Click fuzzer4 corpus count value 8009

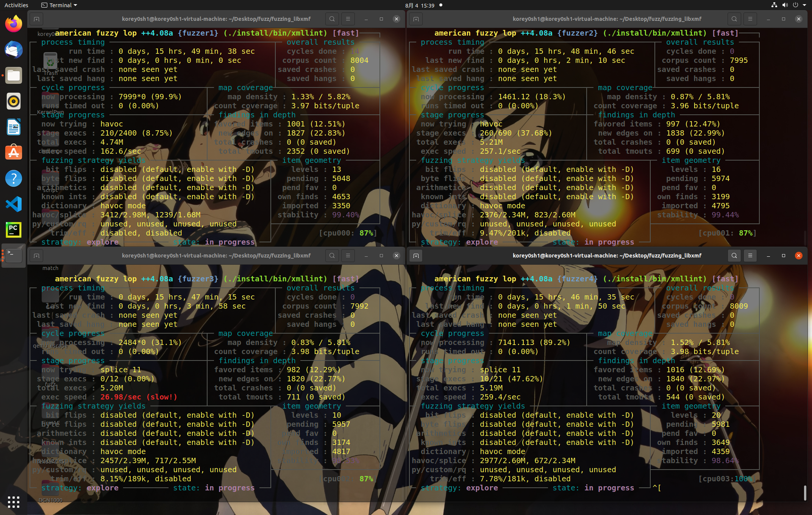(x=739, y=306)
